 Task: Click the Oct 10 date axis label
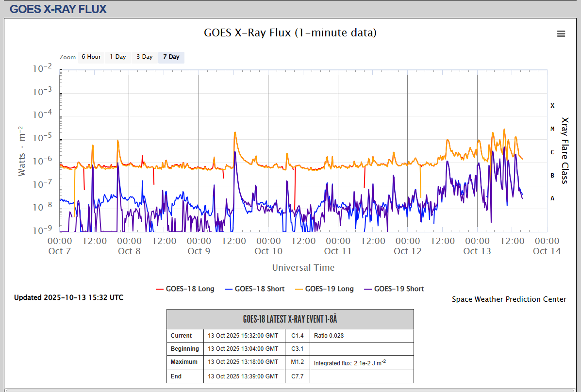pos(268,251)
